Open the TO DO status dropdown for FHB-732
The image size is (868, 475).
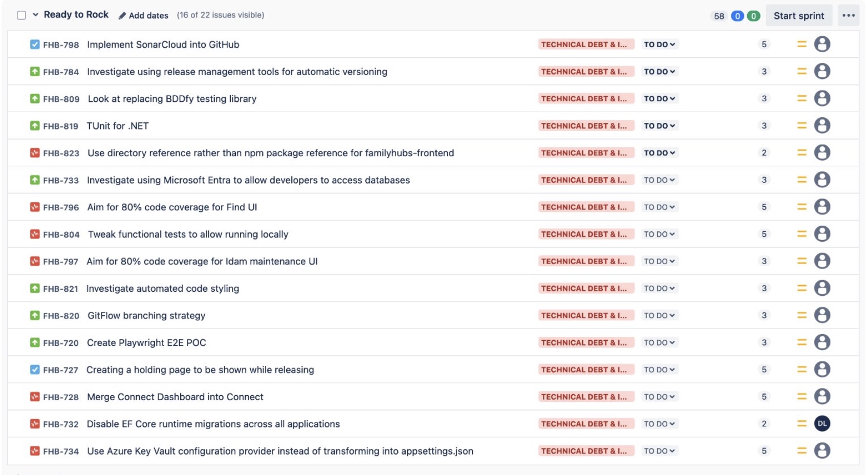(660, 424)
